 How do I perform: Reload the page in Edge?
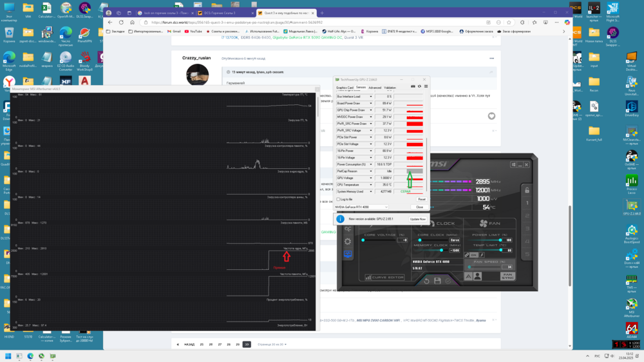click(121, 23)
